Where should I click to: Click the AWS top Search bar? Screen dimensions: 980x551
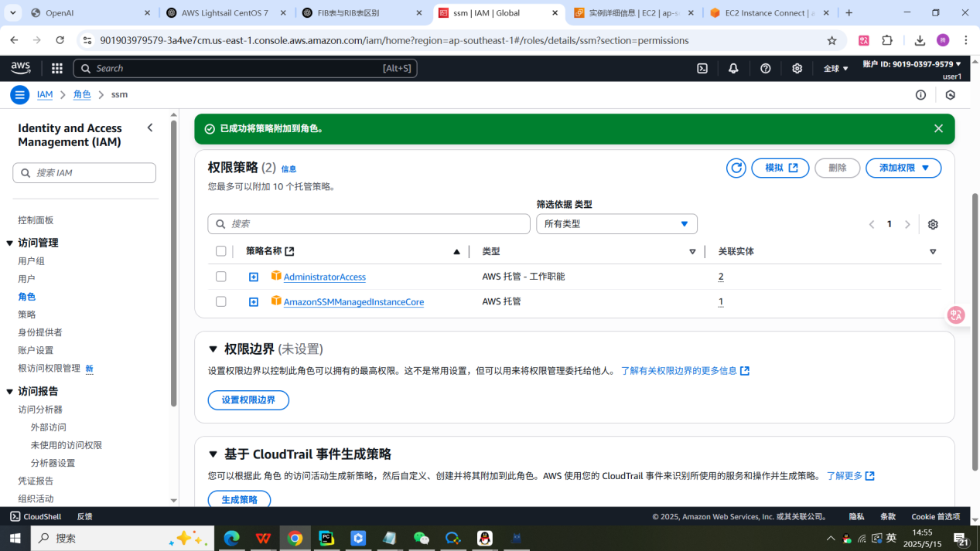point(245,68)
